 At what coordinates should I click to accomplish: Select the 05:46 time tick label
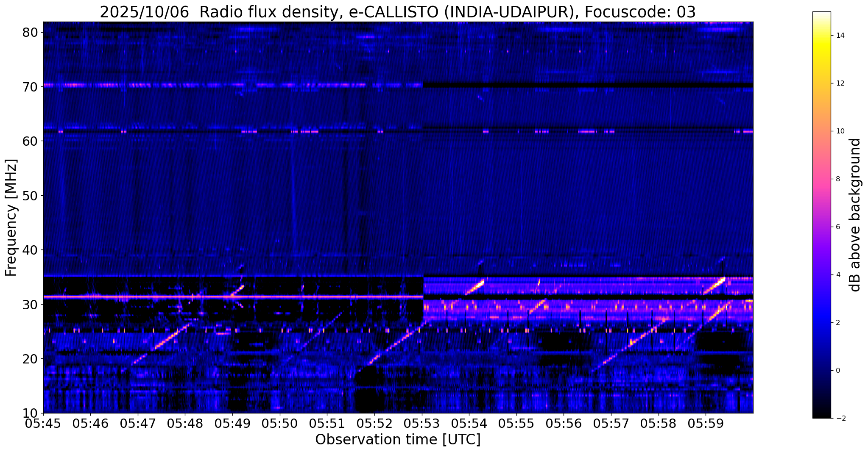point(90,424)
